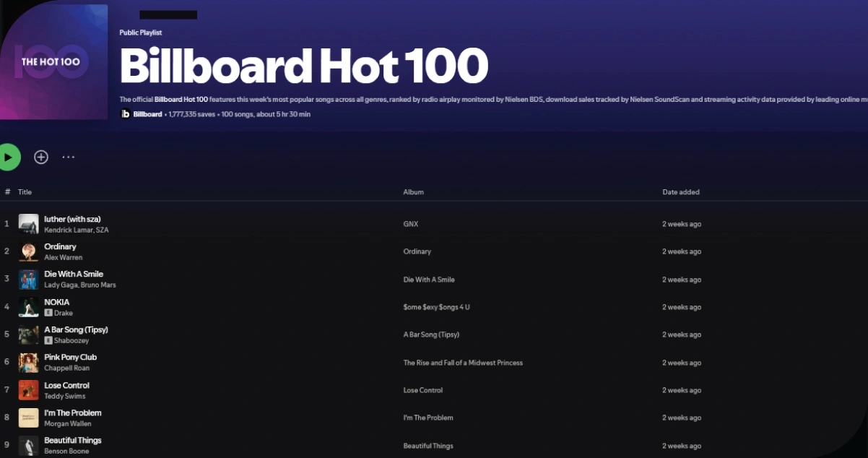Click THE HOT 100 playlist cover art
This screenshot has width=868, height=458.
tap(54, 61)
